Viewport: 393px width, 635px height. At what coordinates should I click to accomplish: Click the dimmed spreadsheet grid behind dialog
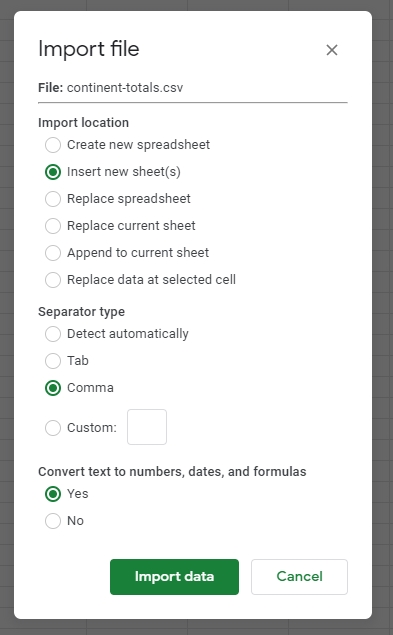(382, 324)
